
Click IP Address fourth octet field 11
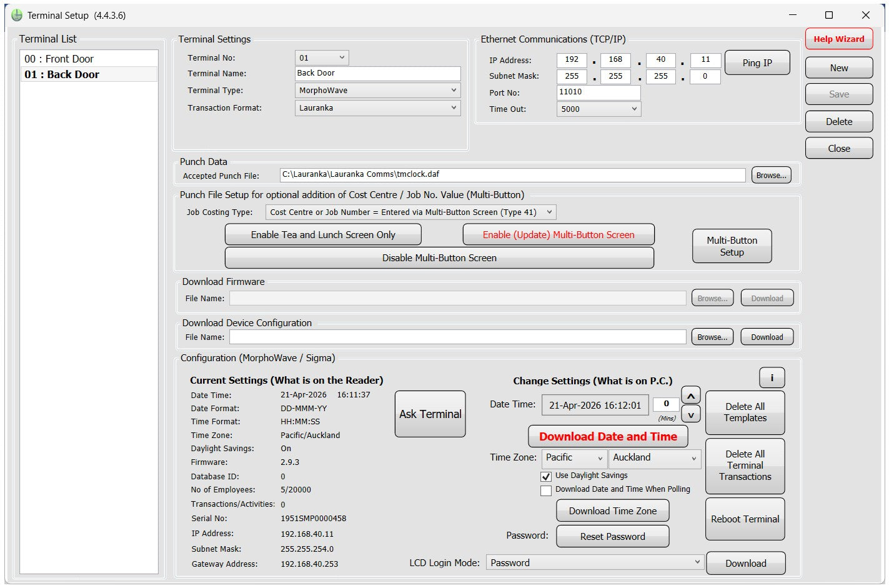705,60
